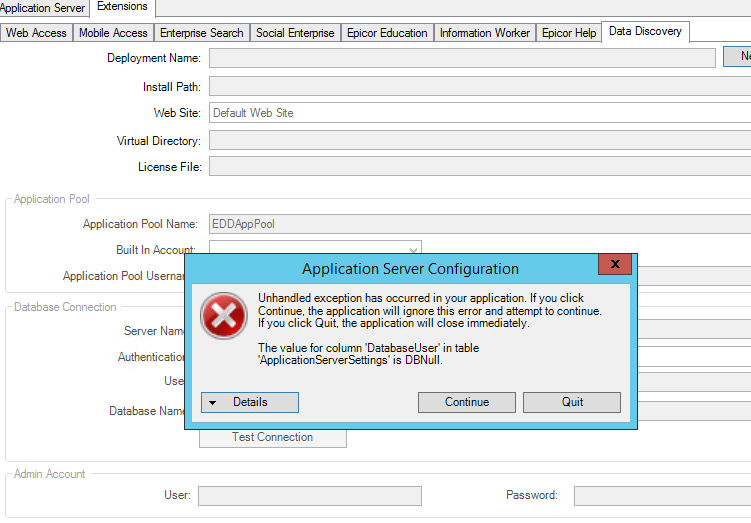Select the Data Discovery tab

click(x=645, y=32)
